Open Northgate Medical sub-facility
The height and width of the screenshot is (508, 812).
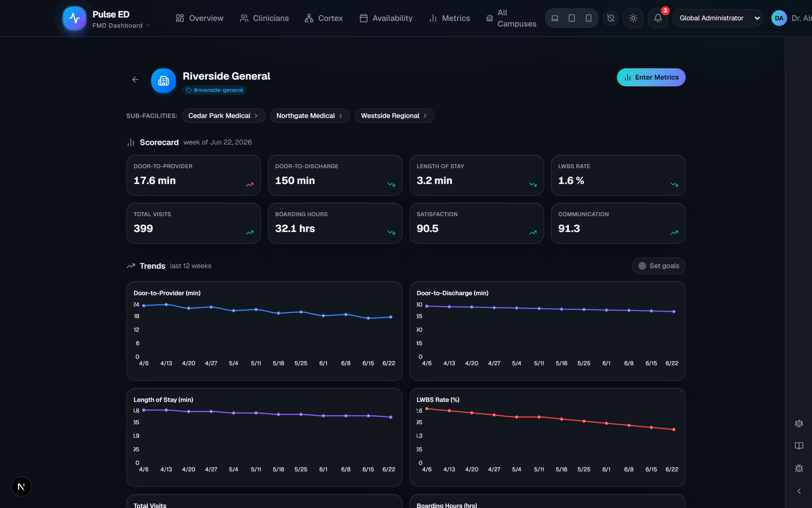pyautogui.click(x=310, y=116)
